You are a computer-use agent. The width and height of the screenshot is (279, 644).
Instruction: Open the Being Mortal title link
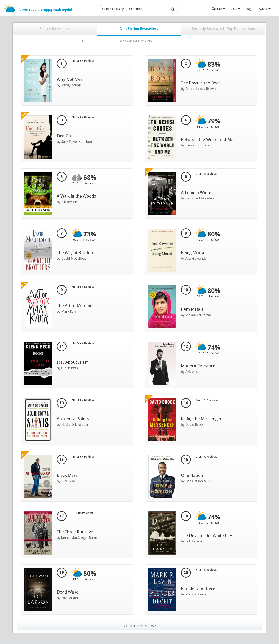[193, 252]
